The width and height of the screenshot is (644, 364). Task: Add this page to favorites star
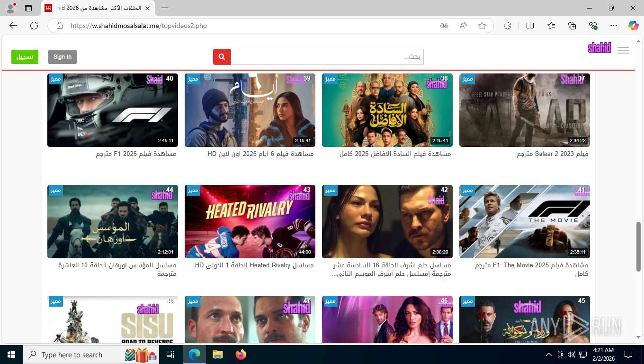tap(482, 26)
